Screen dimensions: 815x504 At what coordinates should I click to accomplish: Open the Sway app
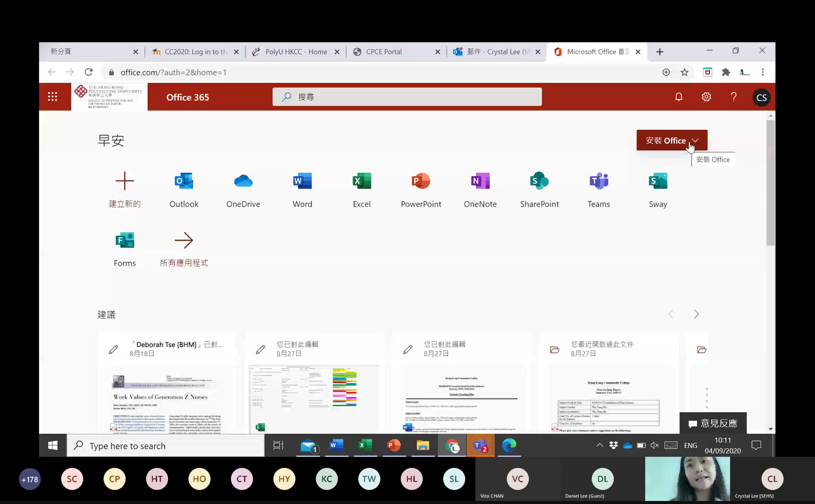point(658,181)
